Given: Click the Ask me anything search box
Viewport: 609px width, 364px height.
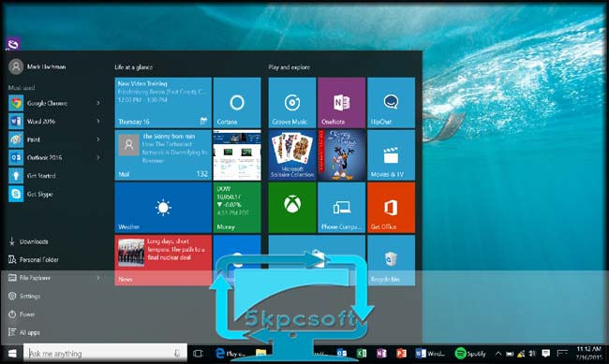Looking at the screenshot, I should pos(105,353).
